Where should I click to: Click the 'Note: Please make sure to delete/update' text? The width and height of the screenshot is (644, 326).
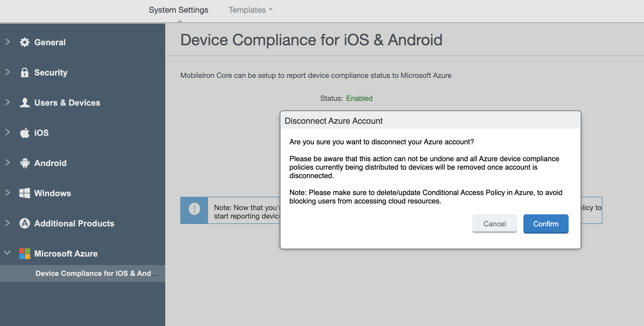[x=426, y=197]
